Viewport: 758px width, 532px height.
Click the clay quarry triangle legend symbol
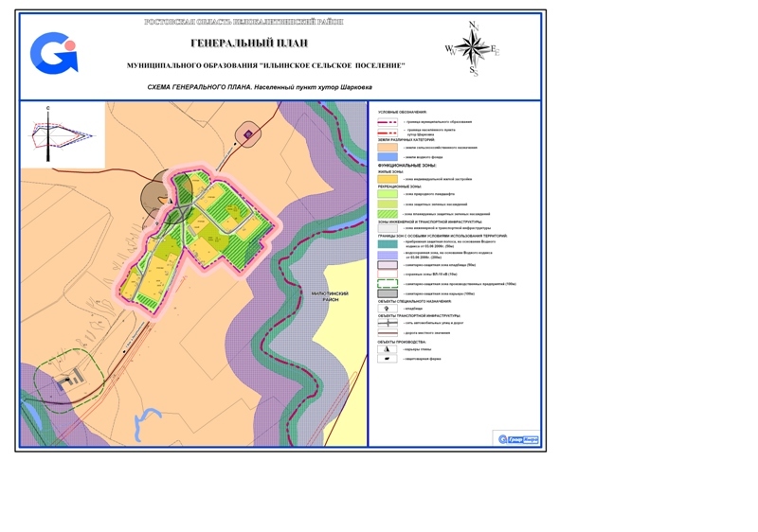(388, 349)
